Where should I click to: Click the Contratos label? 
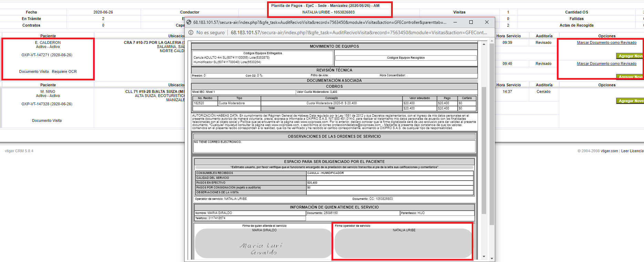pyautogui.click(x=31, y=25)
